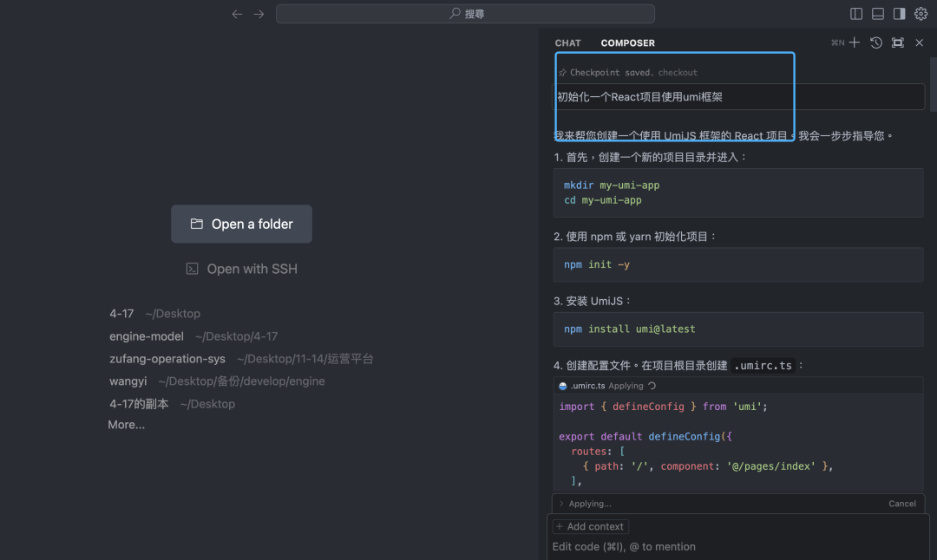The image size is (937, 560).
Task: Open settings with the gear icon
Action: coord(921,14)
